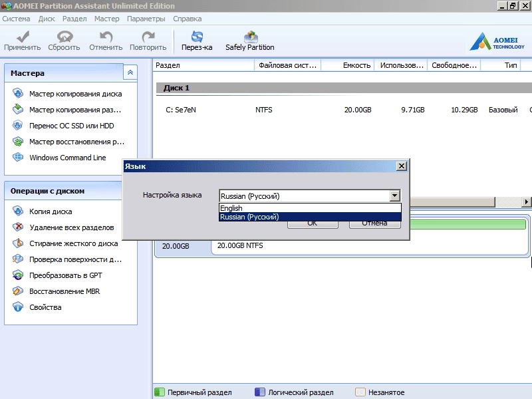532x399 pixels.
Task: Click the Раздел column header
Action: [203, 65]
